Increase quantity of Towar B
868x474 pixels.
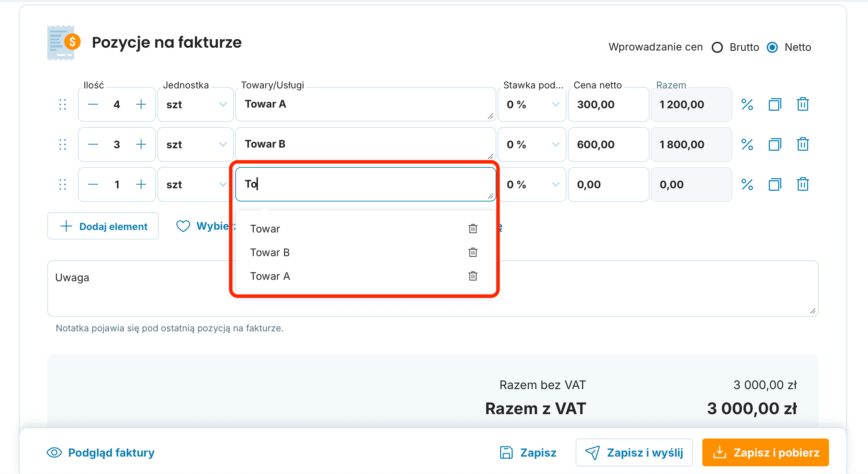(141, 144)
